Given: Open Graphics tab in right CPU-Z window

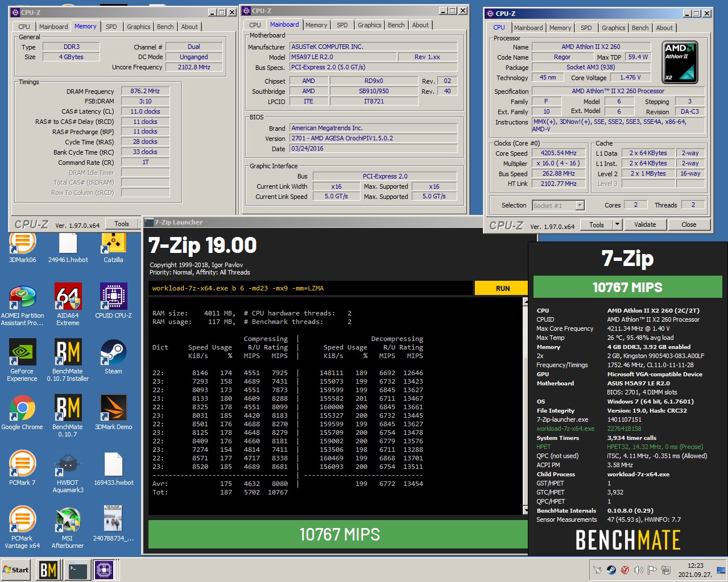Looking at the screenshot, I should coord(614,28).
